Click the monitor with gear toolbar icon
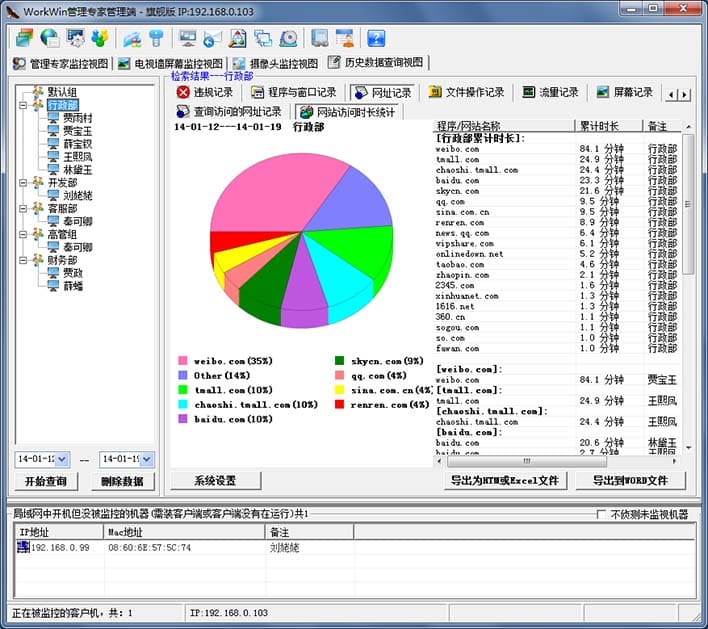Screen dimensions: 708x629 point(75,38)
